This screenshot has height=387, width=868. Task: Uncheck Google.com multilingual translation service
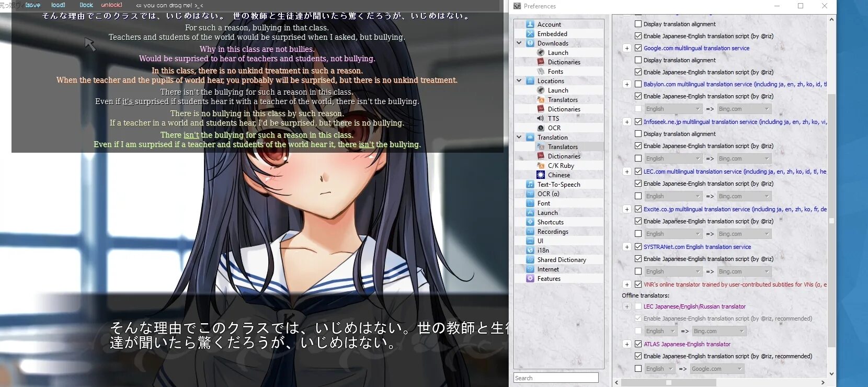coord(638,48)
